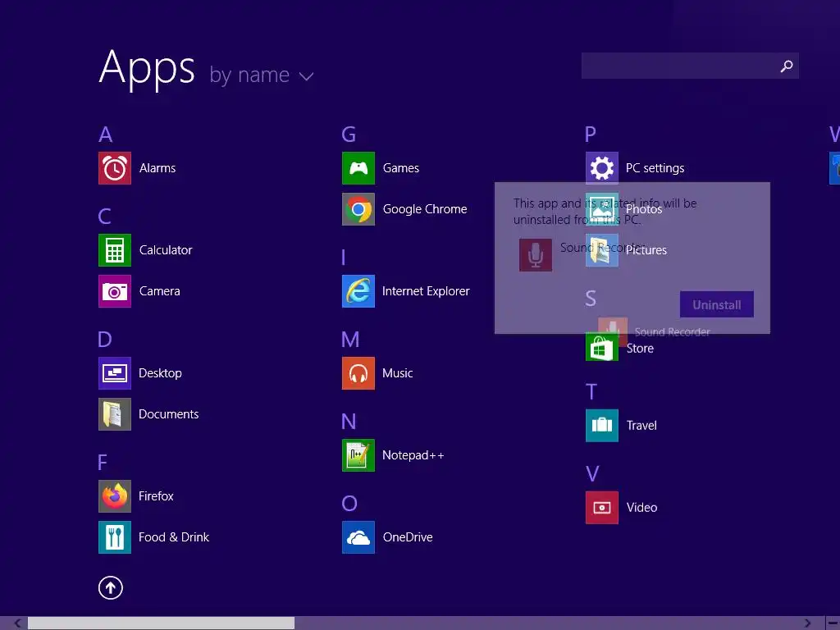Screen dimensions: 840x630
Task: Click the zoom-out minus button at corner
Action: point(833,623)
